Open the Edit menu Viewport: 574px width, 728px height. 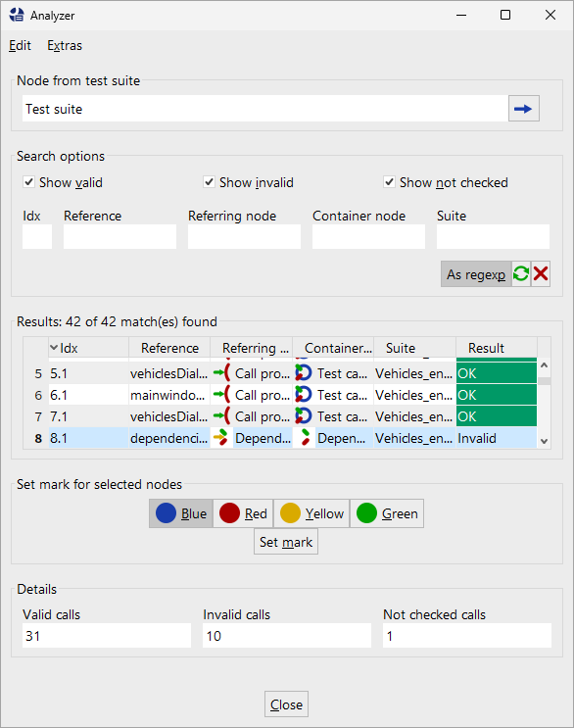[20, 45]
